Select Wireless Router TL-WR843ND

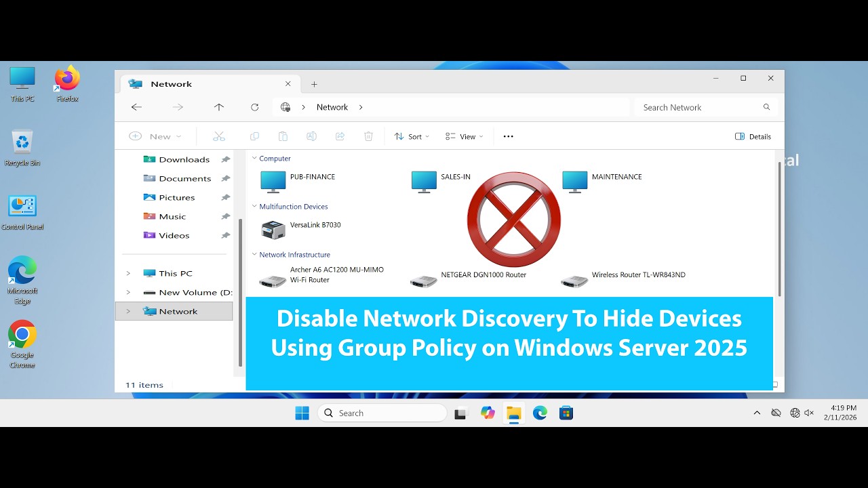point(624,278)
